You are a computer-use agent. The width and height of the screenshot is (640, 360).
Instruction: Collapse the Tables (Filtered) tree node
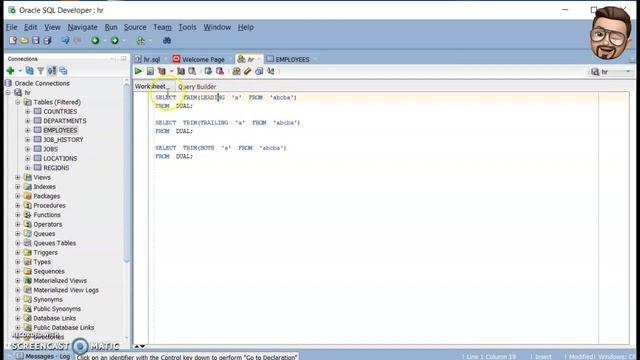18,102
